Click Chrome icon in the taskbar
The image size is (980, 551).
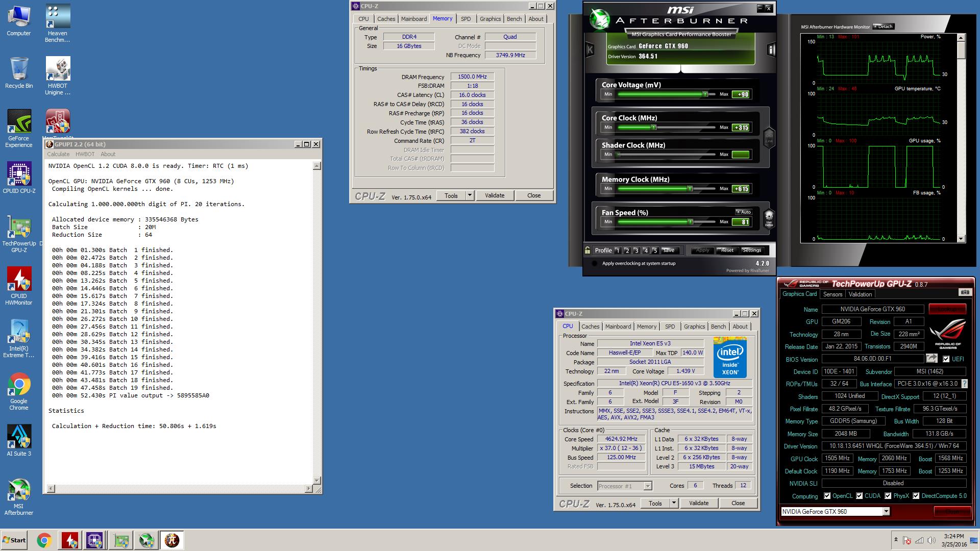click(44, 540)
